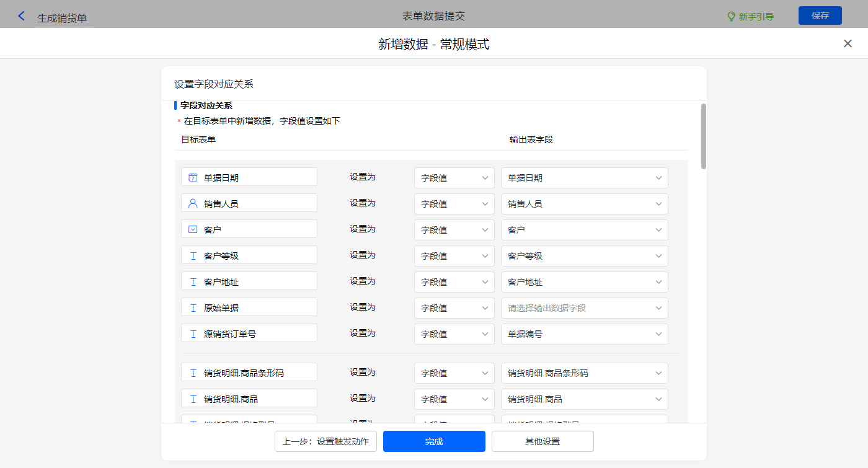Click the vertical scrollbar in the field list

pos(704,136)
